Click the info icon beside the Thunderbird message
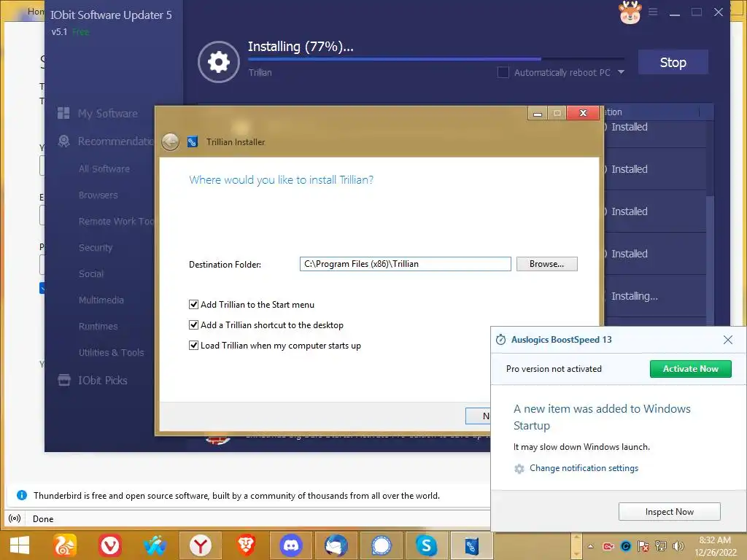 tap(22, 495)
